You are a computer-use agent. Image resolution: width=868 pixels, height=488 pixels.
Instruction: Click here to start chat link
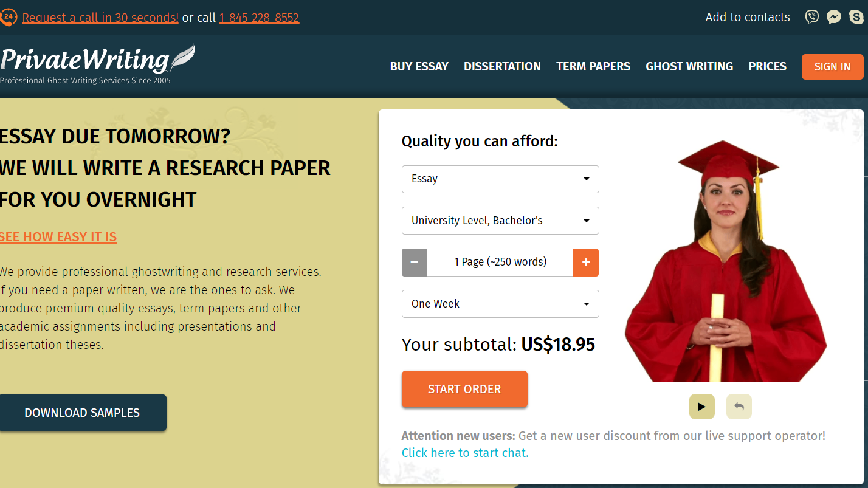click(465, 453)
